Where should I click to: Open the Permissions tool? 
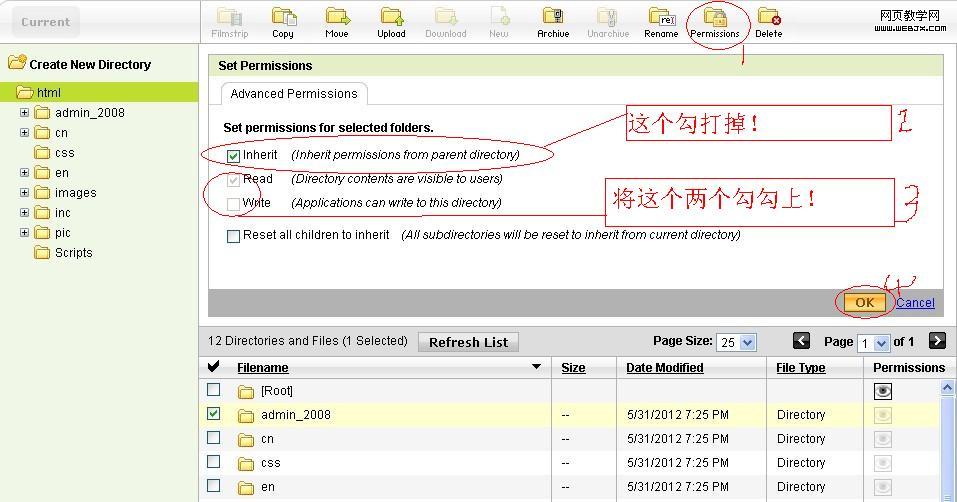click(715, 18)
